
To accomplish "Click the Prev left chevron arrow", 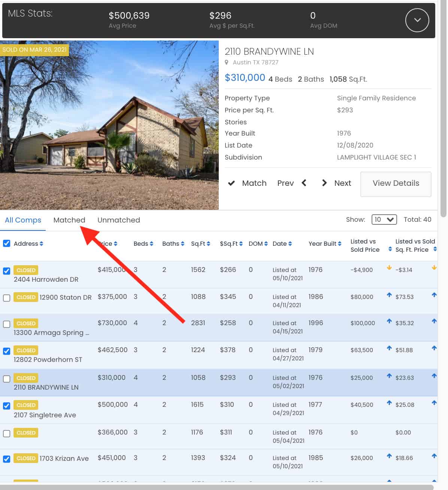I will pos(304,183).
